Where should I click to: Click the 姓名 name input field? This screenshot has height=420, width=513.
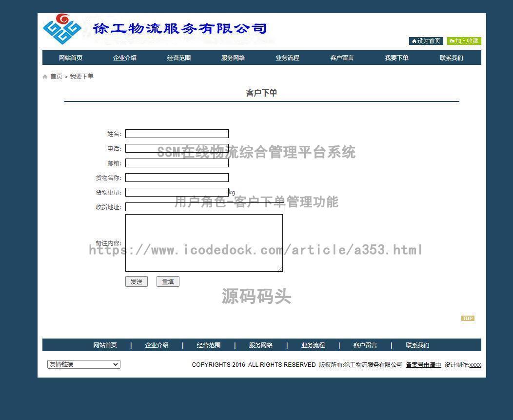pos(177,134)
